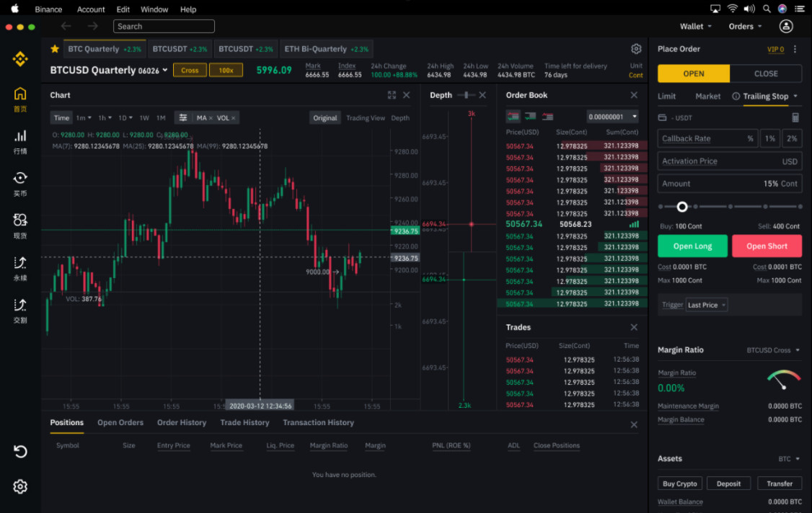Select the ETH Bi-Quarterly tab
The height and width of the screenshot is (513, 812).
coord(326,49)
